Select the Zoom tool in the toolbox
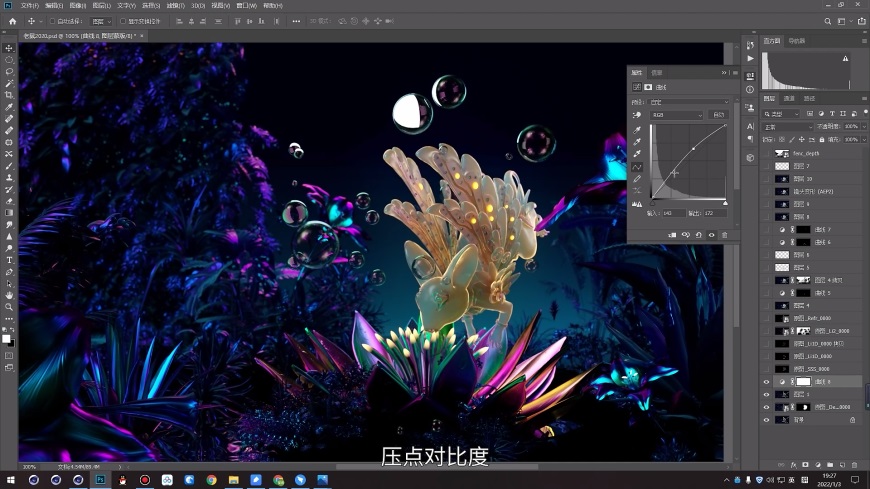This screenshot has width=870, height=489. (9, 307)
